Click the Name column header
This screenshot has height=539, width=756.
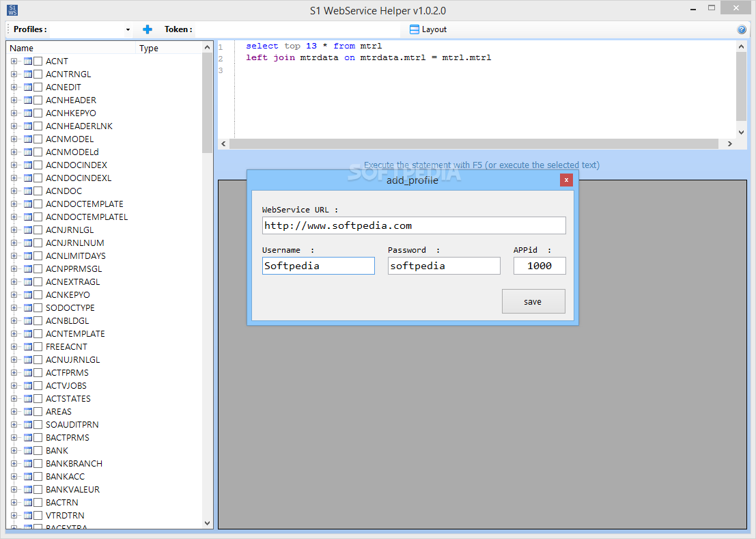click(x=71, y=48)
